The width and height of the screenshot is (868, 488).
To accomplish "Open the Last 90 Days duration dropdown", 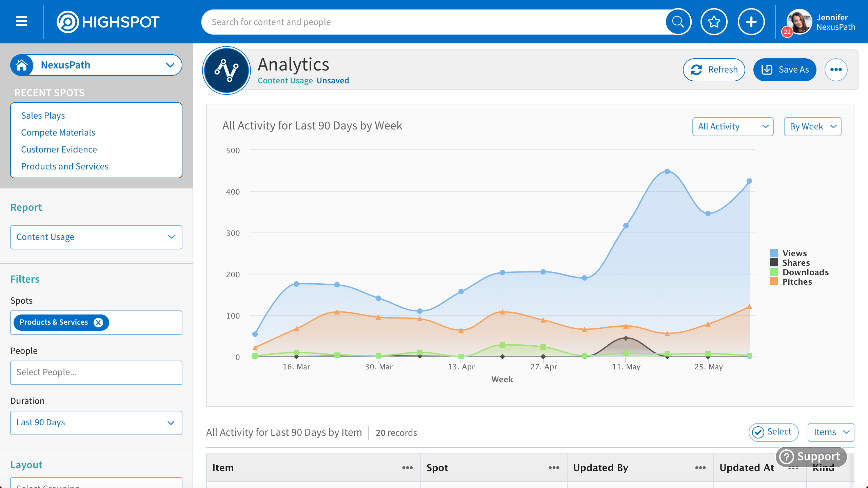I will click(96, 423).
